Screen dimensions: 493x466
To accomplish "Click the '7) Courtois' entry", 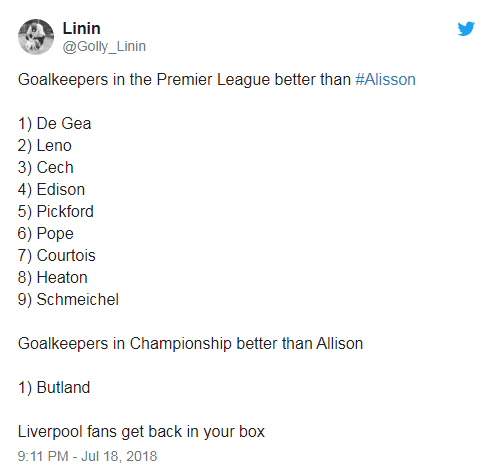I will pyautogui.click(x=57, y=256).
